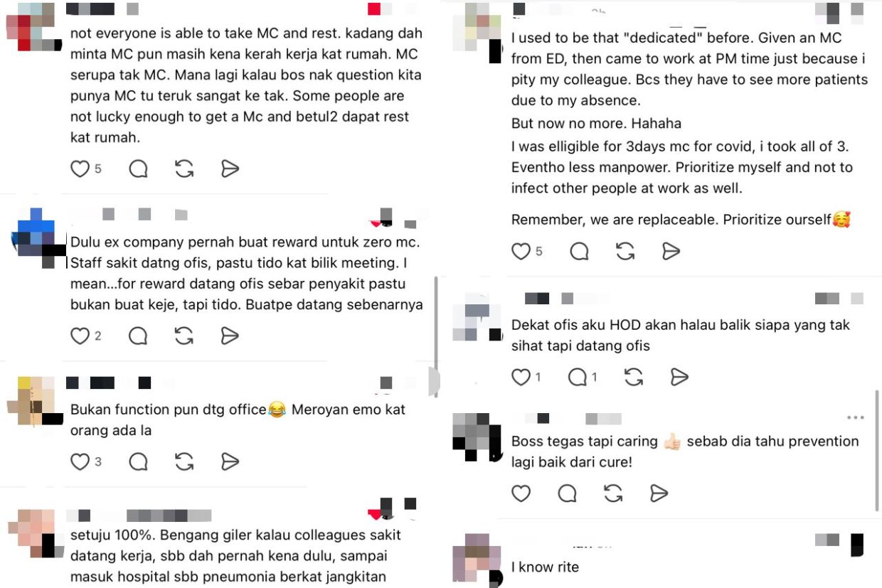Screen dimensions: 882x588
Task: Reply to the 'Dulu ex company' comment
Action: [x=138, y=336]
